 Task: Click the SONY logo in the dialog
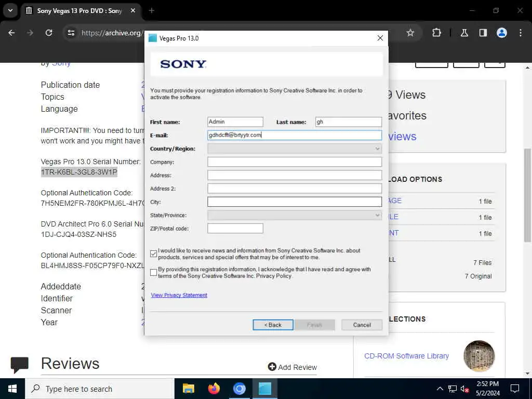click(183, 64)
